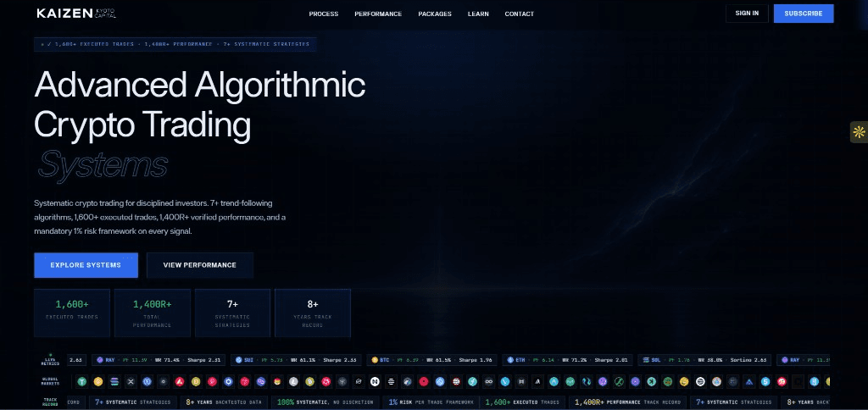Open the Process menu item

pyautogui.click(x=323, y=14)
